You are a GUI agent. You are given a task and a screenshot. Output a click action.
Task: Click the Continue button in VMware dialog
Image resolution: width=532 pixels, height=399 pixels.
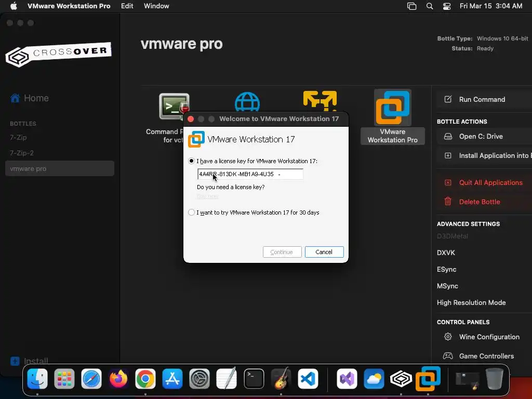(282, 252)
